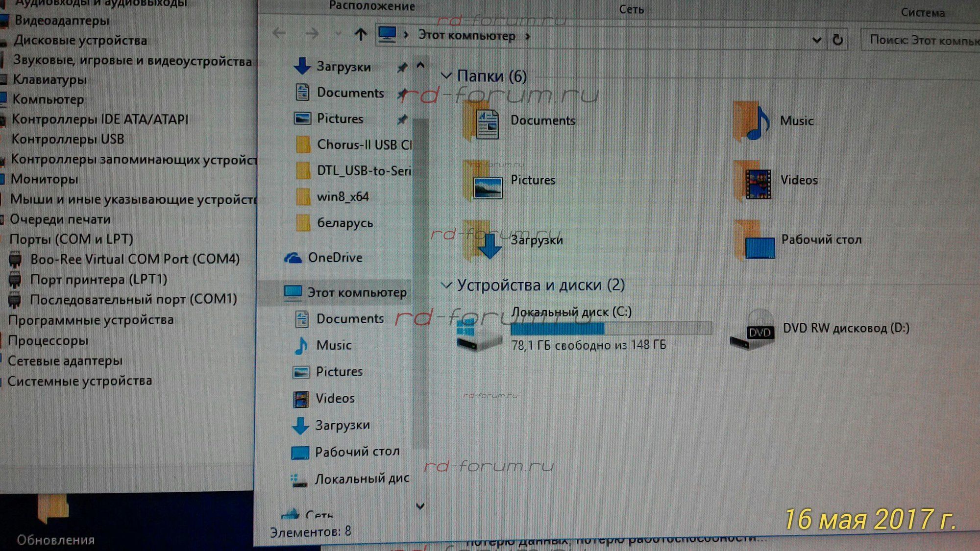This screenshot has width=980, height=551.
Task: Open the recent locations dropdown arrow
Action: click(338, 34)
